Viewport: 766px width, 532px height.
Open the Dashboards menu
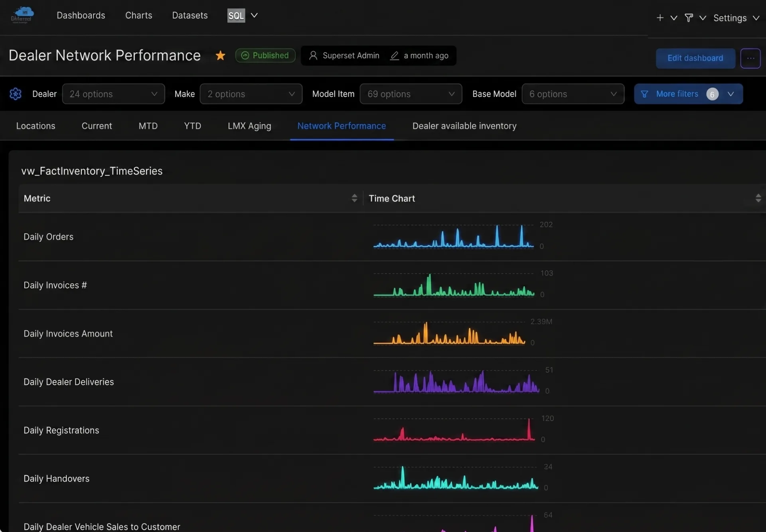81,15
